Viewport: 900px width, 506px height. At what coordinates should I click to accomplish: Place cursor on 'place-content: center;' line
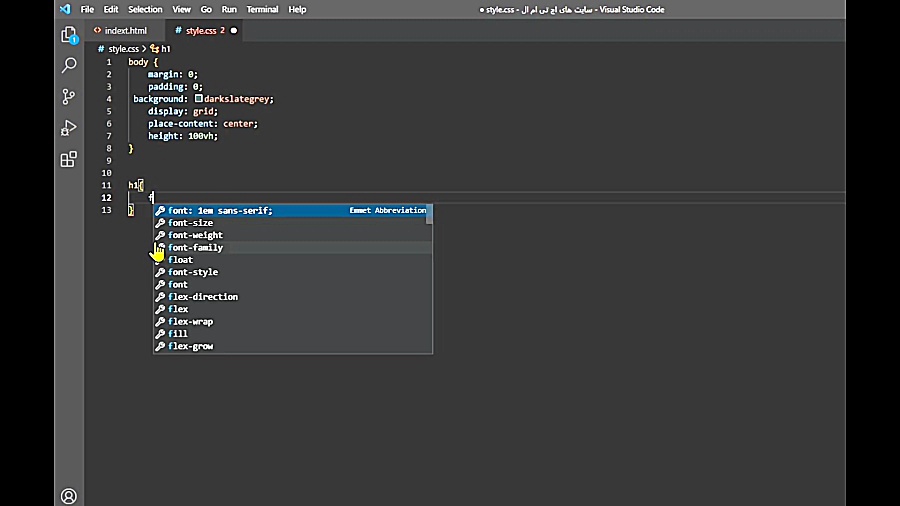(x=203, y=123)
